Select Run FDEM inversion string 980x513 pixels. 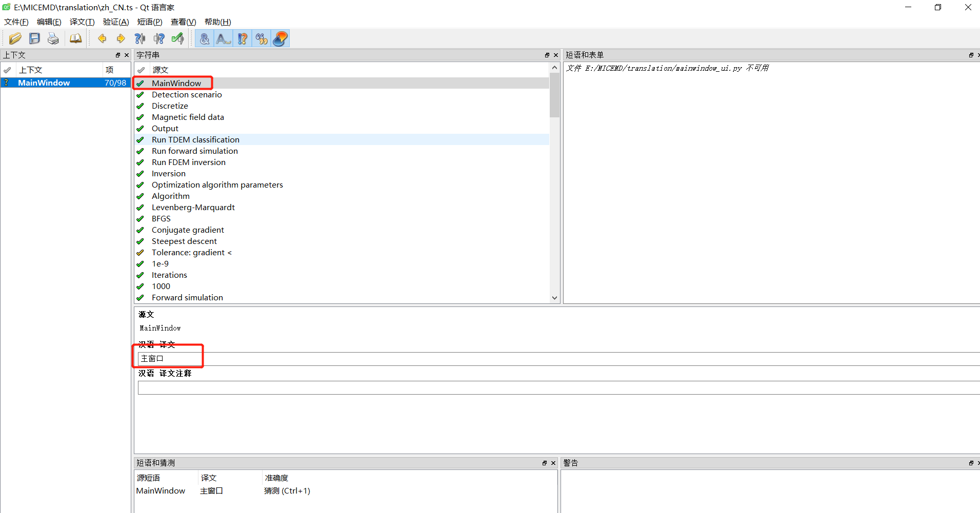[x=342, y=162]
